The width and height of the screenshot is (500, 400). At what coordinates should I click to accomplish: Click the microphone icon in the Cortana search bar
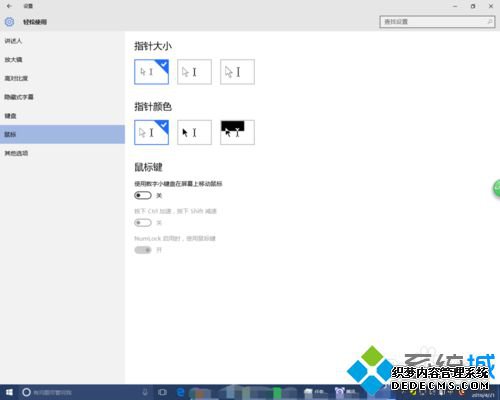(145, 392)
